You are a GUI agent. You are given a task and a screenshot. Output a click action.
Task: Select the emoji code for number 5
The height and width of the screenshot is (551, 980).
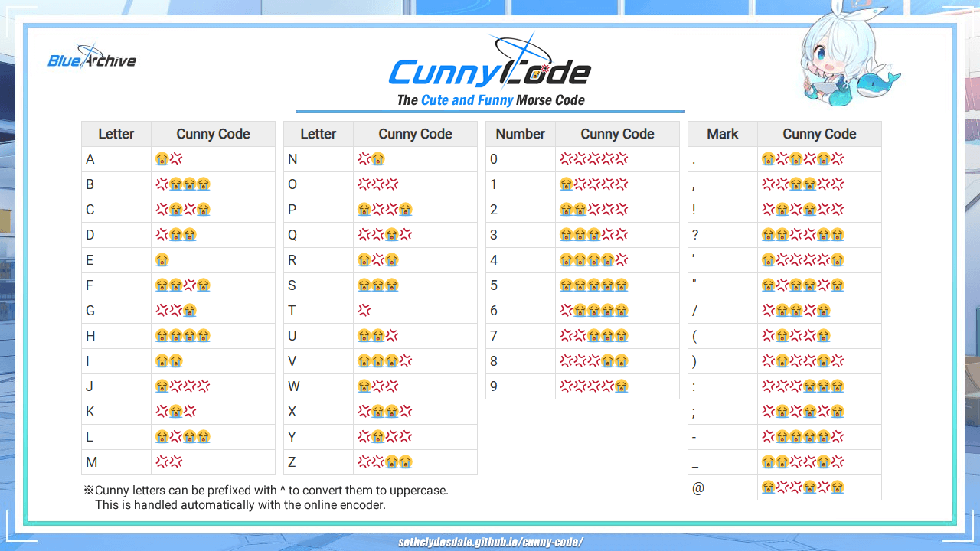click(593, 285)
